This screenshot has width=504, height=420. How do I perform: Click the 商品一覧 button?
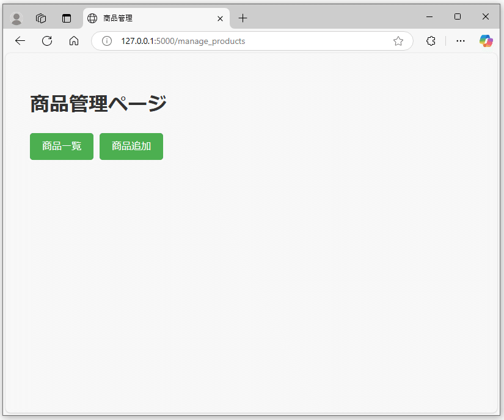[x=61, y=147]
